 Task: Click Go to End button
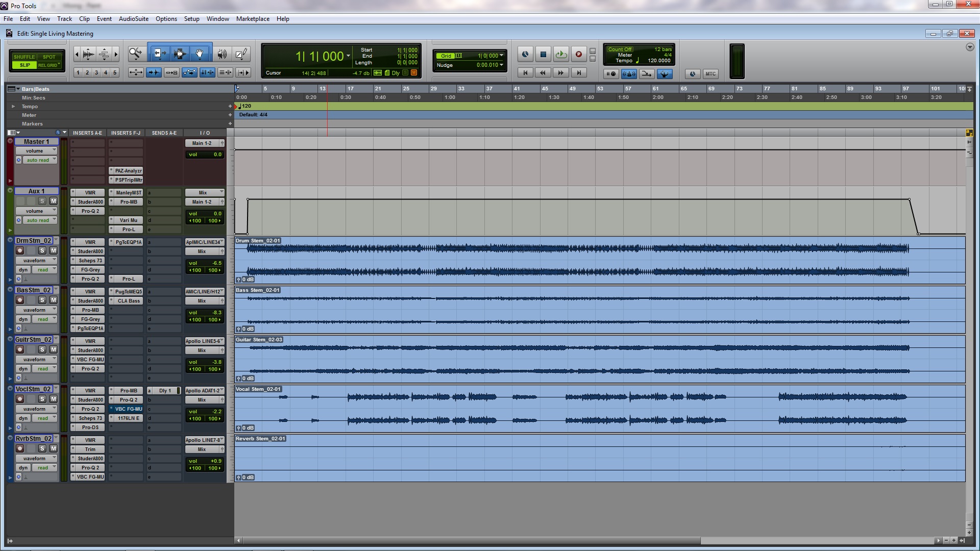tap(578, 73)
